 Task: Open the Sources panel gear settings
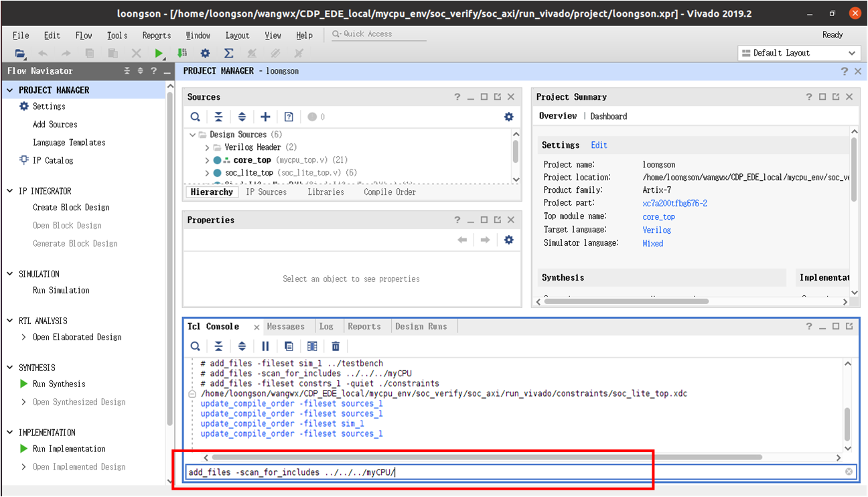click(x=508, y=117)
